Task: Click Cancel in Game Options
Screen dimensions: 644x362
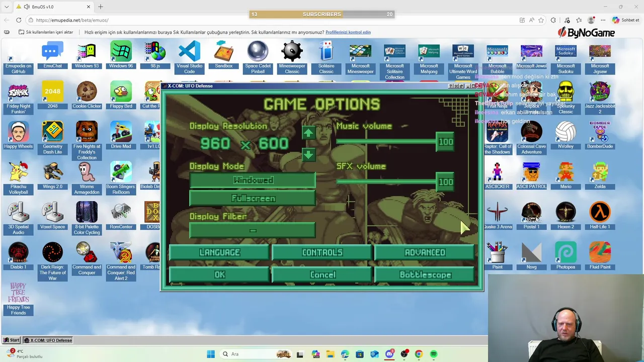Action: click(x=322, y=275)
